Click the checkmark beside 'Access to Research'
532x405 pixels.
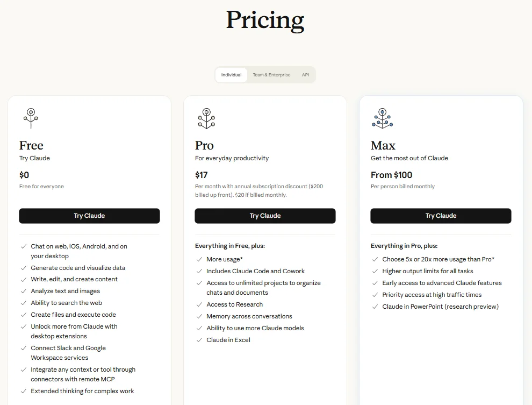click(199, 304)
